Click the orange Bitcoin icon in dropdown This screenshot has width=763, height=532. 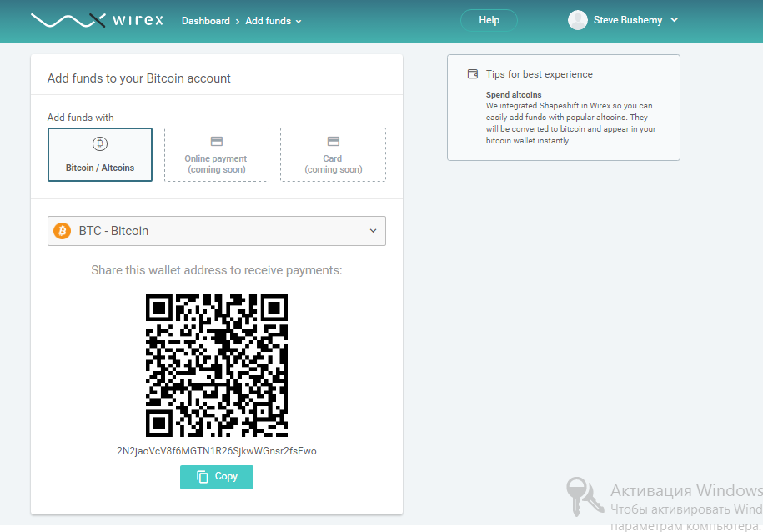point(62,231)
